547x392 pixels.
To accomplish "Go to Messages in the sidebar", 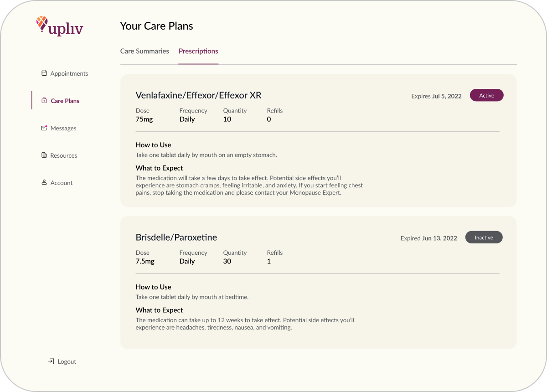I will (63, 128).
